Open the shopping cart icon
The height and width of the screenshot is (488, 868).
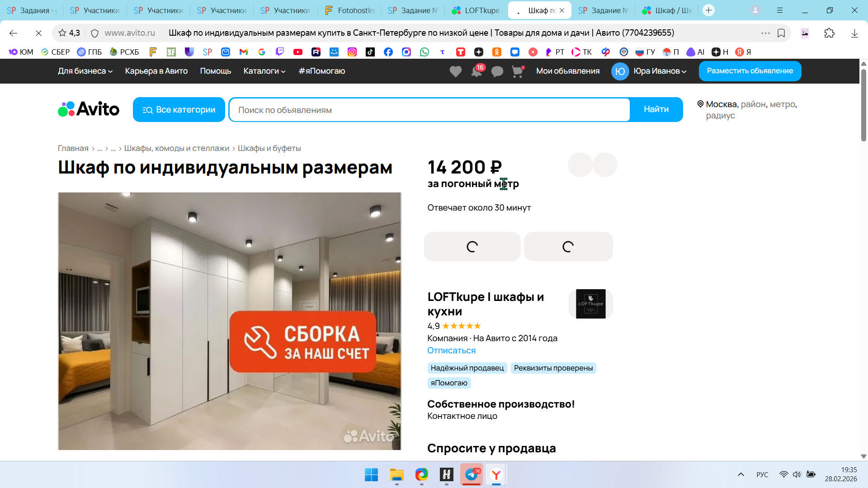coord(517,71)
